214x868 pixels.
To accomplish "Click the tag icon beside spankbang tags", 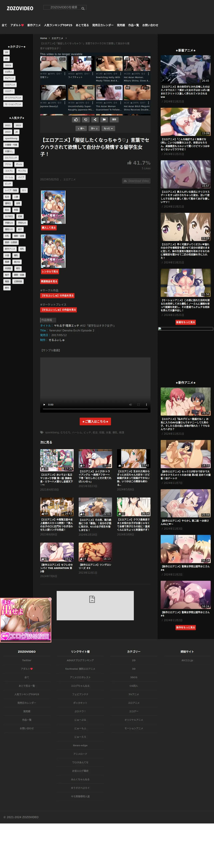I will tap(42, 432).
